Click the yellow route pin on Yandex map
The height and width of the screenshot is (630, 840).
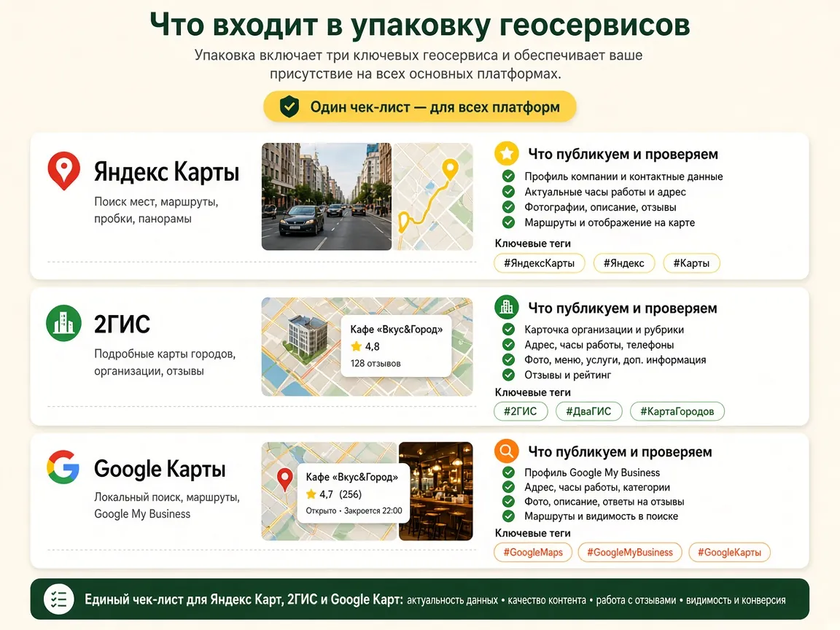click(x=450, y=169)
